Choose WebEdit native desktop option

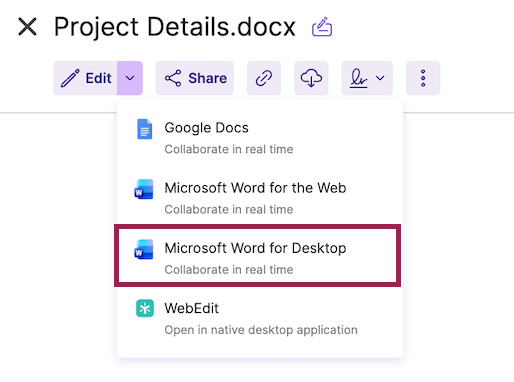point(260,318)
